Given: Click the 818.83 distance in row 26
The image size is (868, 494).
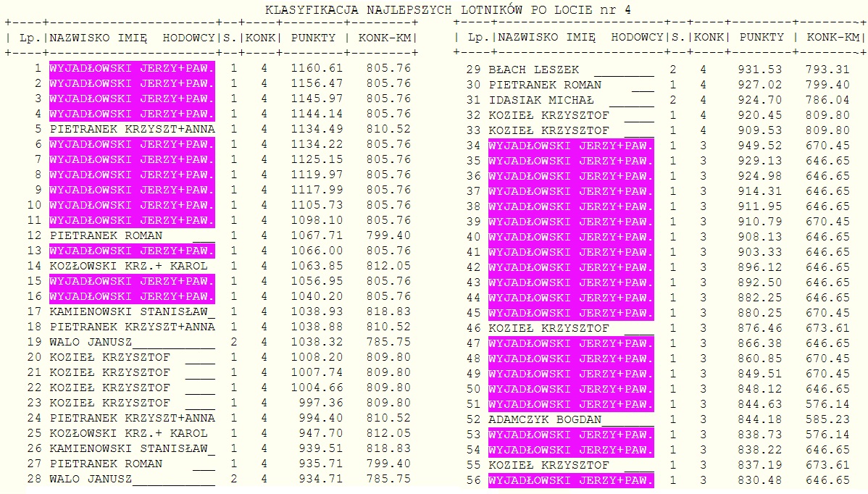Looking at the screenshot, I should [390, 448].
